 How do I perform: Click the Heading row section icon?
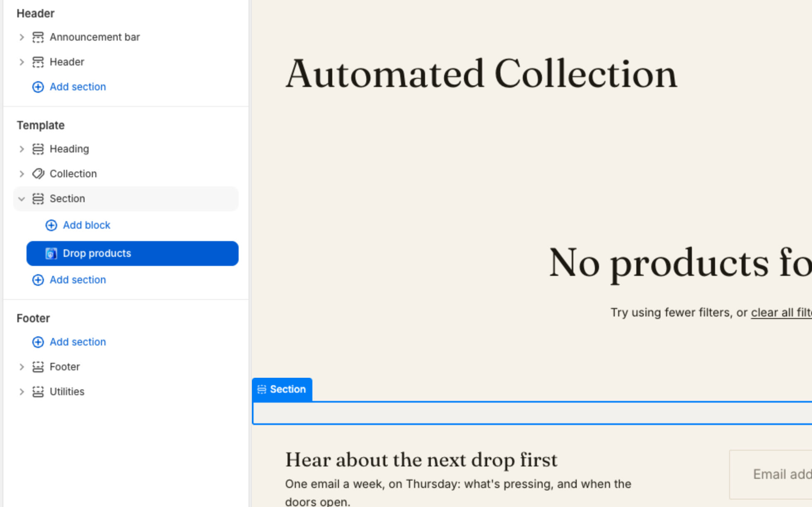[38, 149]
